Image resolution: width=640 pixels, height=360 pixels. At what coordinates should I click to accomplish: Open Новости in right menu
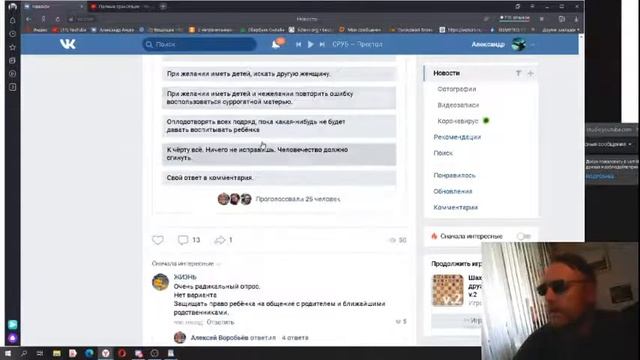[447, 73]
